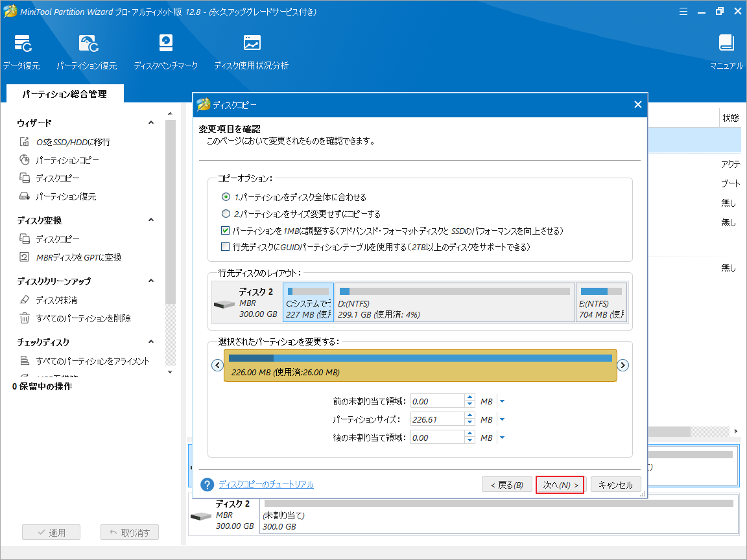This screenshot has height=560, width=747.
Task: Collapse the チェックディスク section
Action: click(151, 342)
